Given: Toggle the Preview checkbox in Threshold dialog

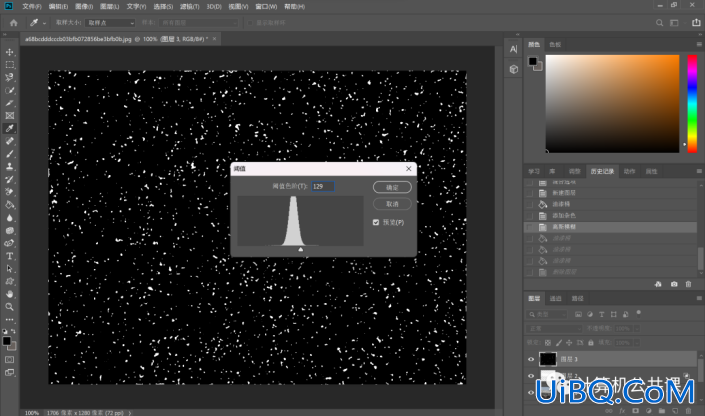Looking at the screenshot, I should coord(376,222).
